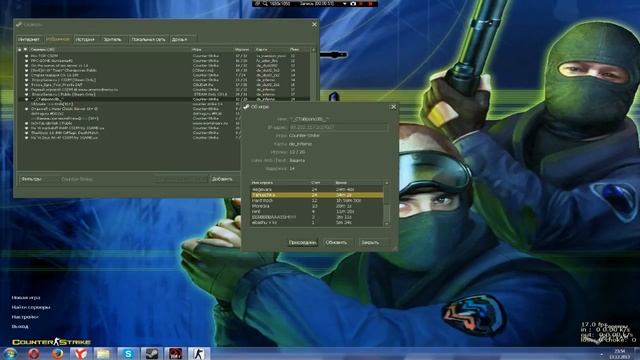Image resolution: width=640 pixels, height=360 pixels.
Task: Open Настройки from main menu
Action: [x=25, y=317]
